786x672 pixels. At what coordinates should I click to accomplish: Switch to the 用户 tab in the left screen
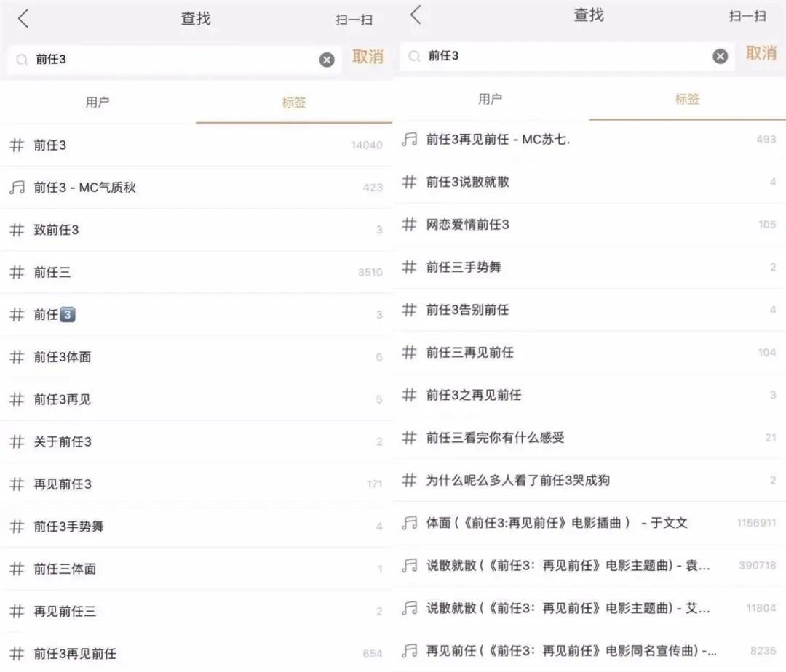(x=98, y=103)
